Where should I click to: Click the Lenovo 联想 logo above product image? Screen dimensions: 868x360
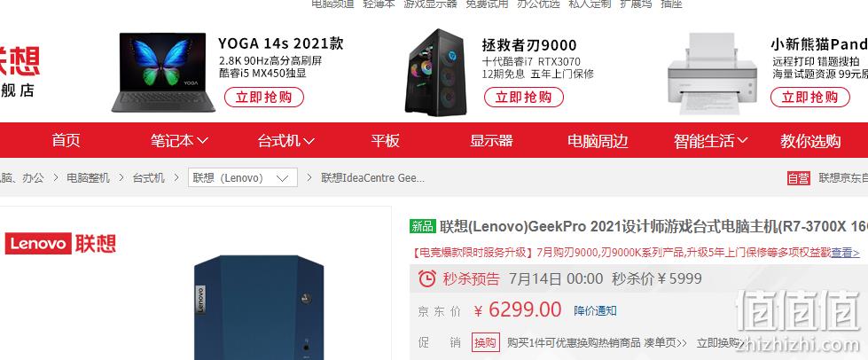click(x=60, y=244)
